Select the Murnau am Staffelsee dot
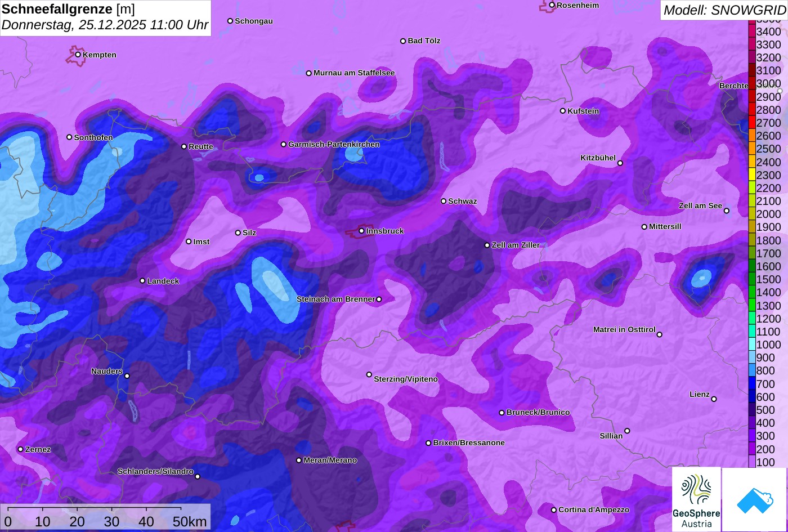 [309, 73]
